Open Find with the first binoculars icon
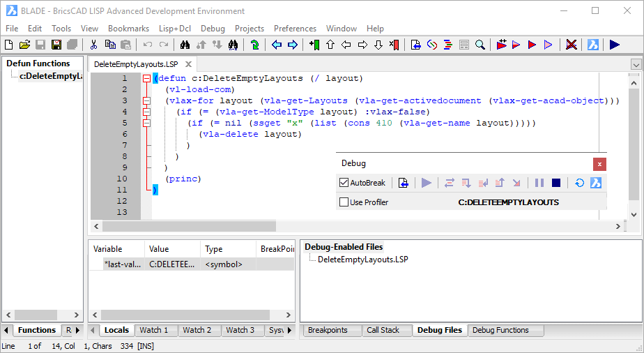Screen dimensions: 644x353 [x=185, y=45]
